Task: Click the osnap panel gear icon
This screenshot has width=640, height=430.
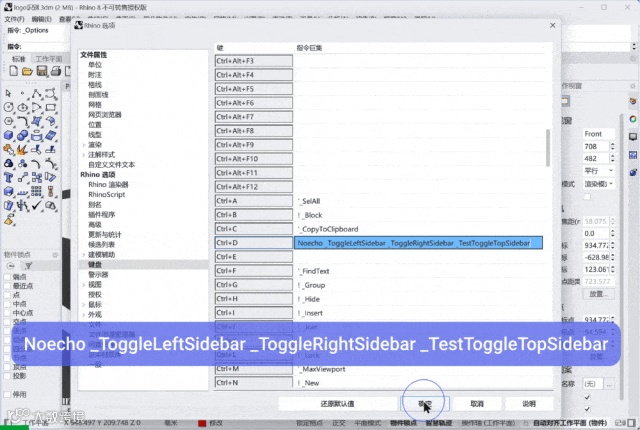Action: [55, 255]
